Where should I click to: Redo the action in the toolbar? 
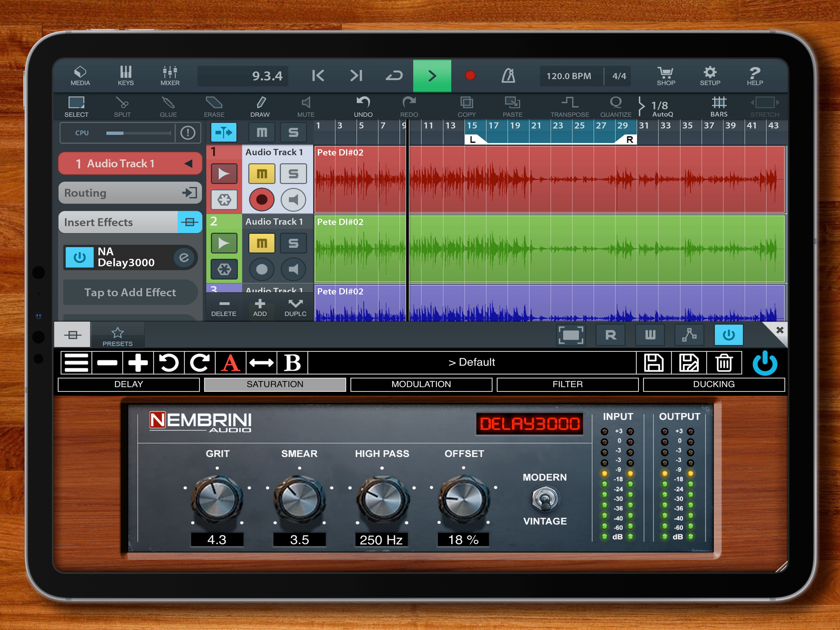[409, 107]
